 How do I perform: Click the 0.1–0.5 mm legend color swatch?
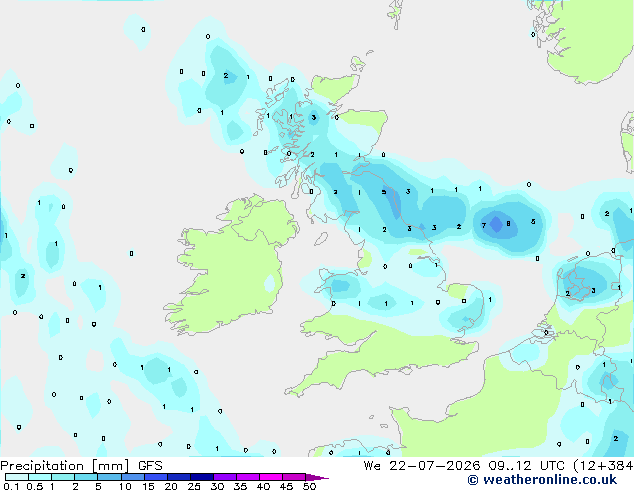tap(17, 477)
